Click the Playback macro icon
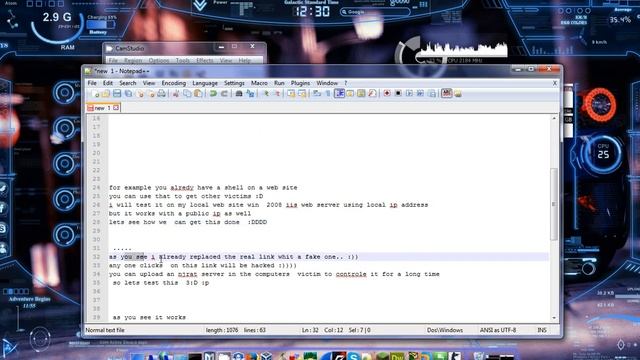640x360 pixels. [409, 94]
